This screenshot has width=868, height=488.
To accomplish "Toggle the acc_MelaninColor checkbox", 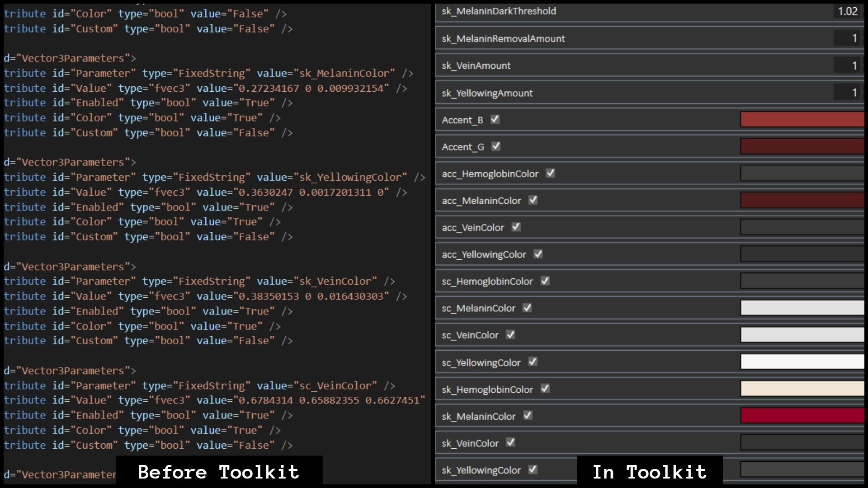I will click(x=533, y=200).
